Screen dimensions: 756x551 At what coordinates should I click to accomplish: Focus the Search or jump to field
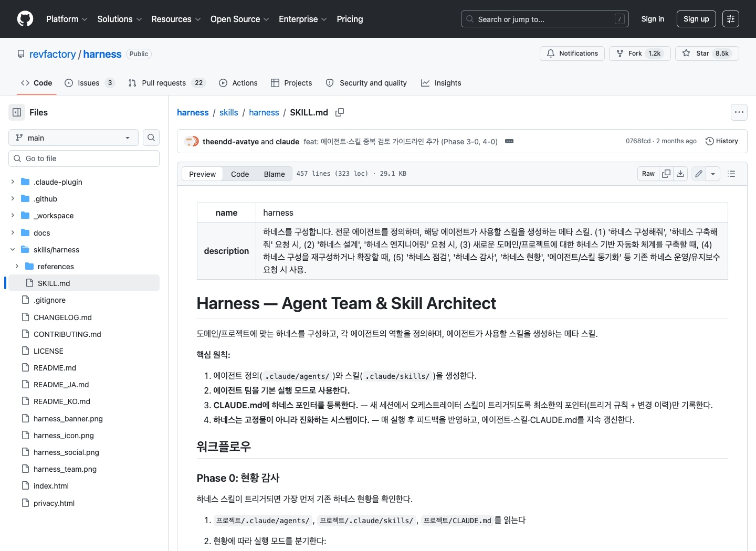(x=545, y=19)
